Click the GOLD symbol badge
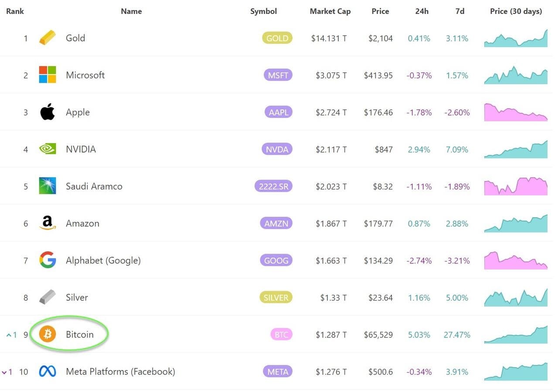 (x=277, y=38)
